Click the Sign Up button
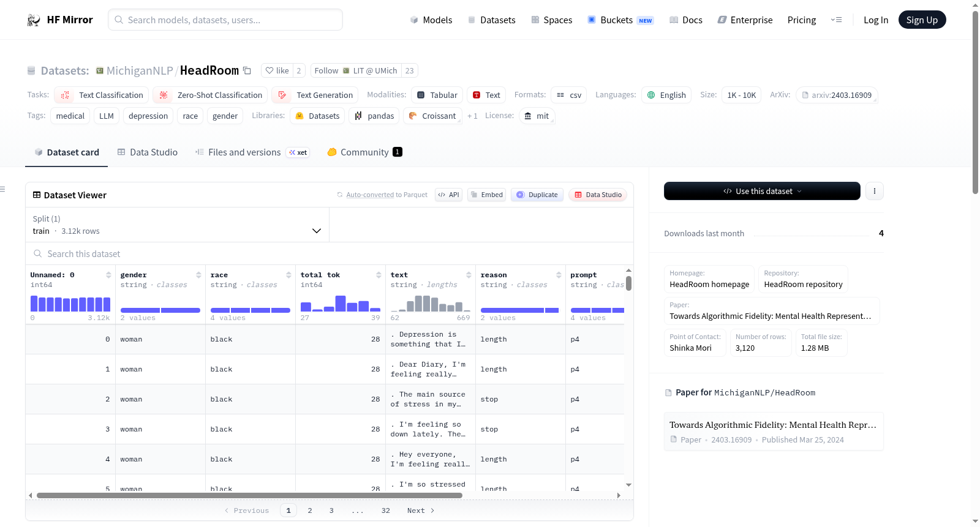The height and width of the screenshot is (527, 980). coord(922,20)
